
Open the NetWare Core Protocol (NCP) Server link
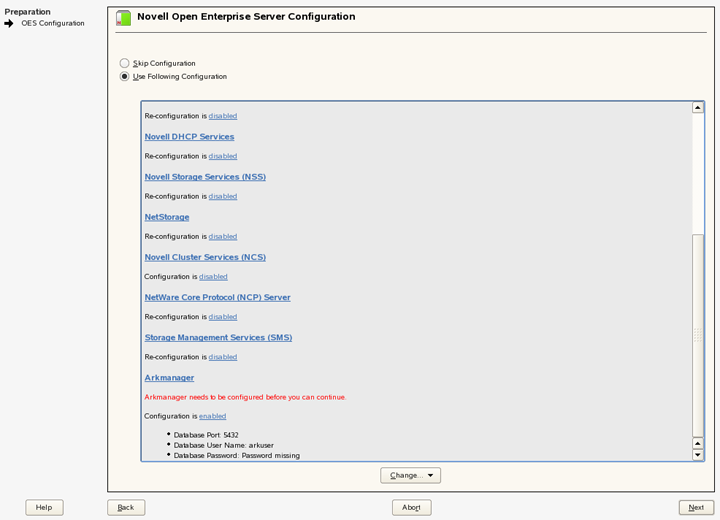click(218, 297)
